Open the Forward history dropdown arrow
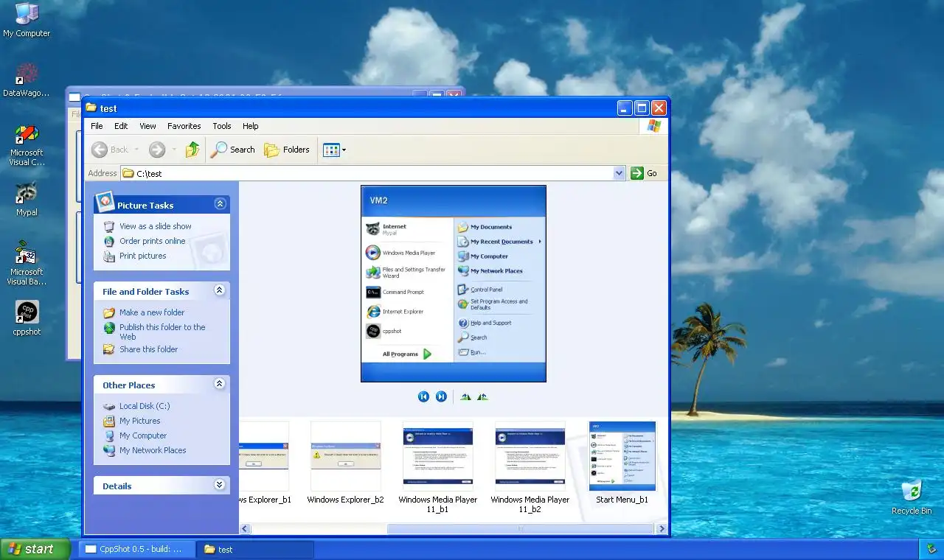The image size is (944, 560). pyautogui.click(x=174, y=150)
